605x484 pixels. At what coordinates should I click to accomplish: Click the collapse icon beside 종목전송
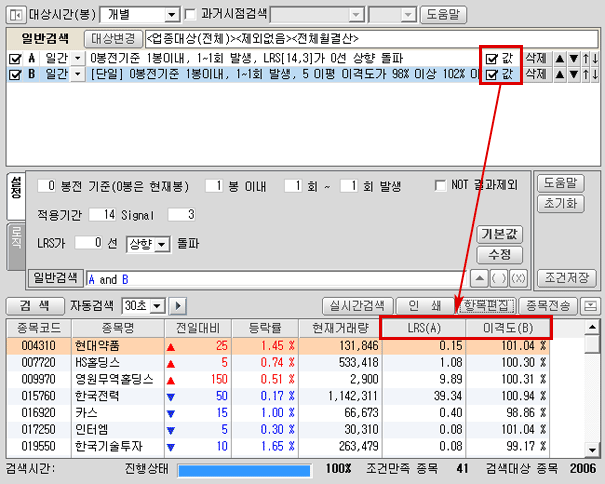(x=593, y=305)
